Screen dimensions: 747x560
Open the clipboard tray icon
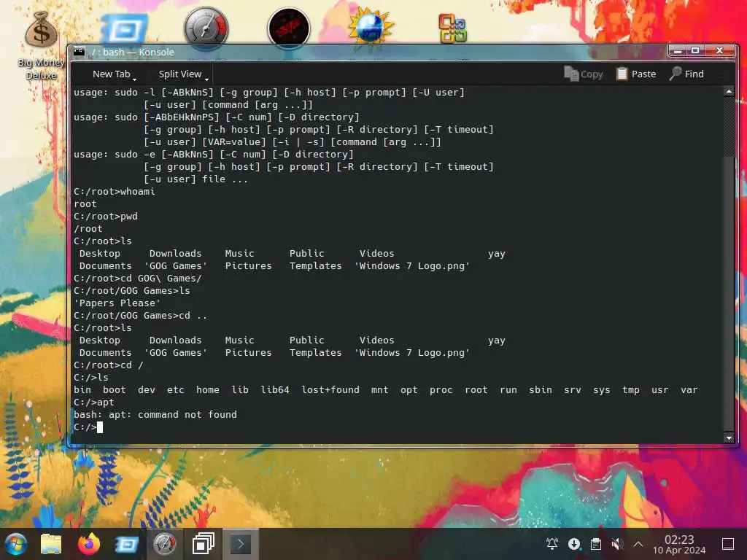click(595, 544)
